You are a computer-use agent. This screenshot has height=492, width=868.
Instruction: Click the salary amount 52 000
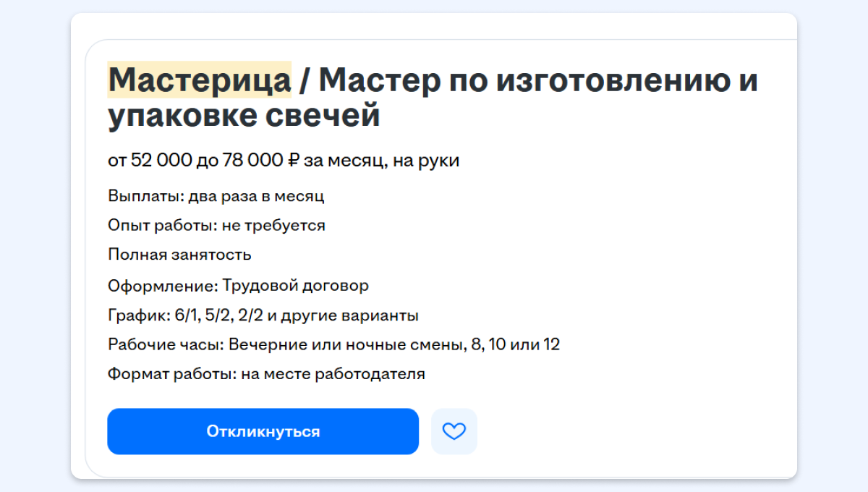(x=161, y=161)
